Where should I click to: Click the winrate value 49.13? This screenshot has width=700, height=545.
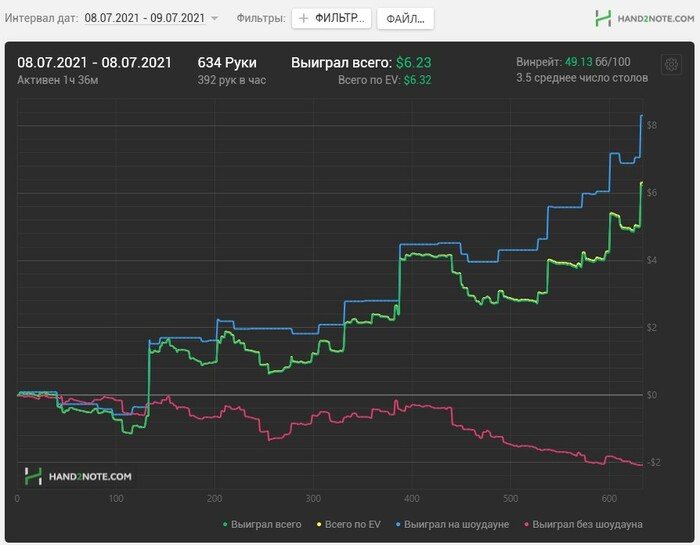[x=579, y=62]
